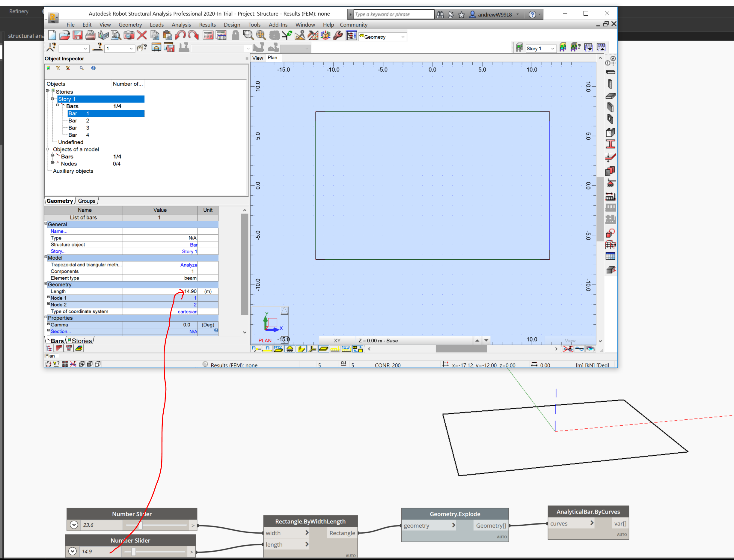The image size is (734, 560).
Task: Click the red Delete X icon
Action: pos(141,35)
